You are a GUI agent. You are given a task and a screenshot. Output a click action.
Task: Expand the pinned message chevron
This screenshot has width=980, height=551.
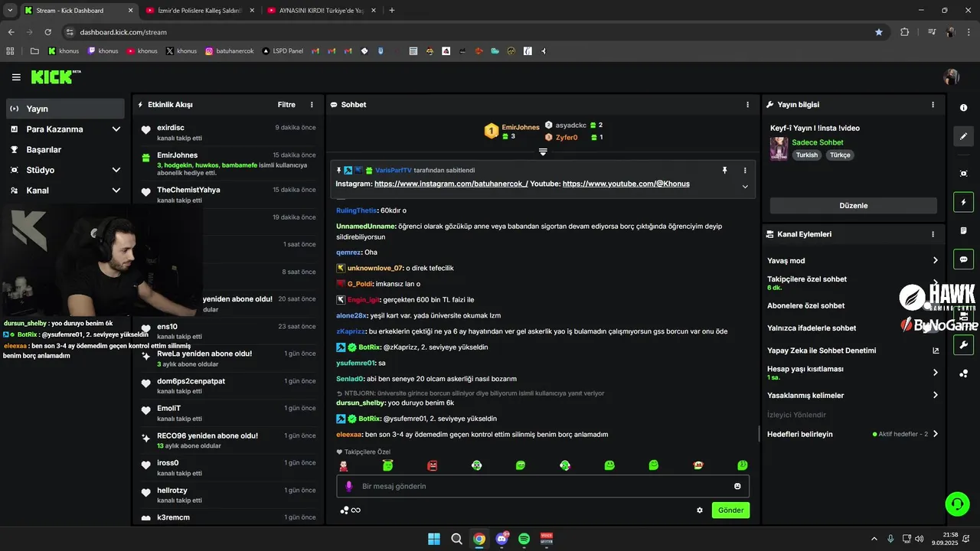pos(745,187)
